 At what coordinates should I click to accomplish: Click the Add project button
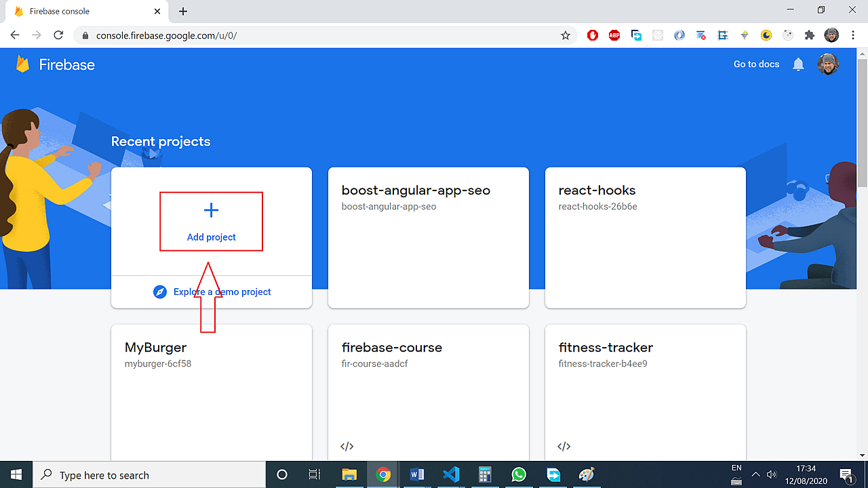tap(211, 222)
